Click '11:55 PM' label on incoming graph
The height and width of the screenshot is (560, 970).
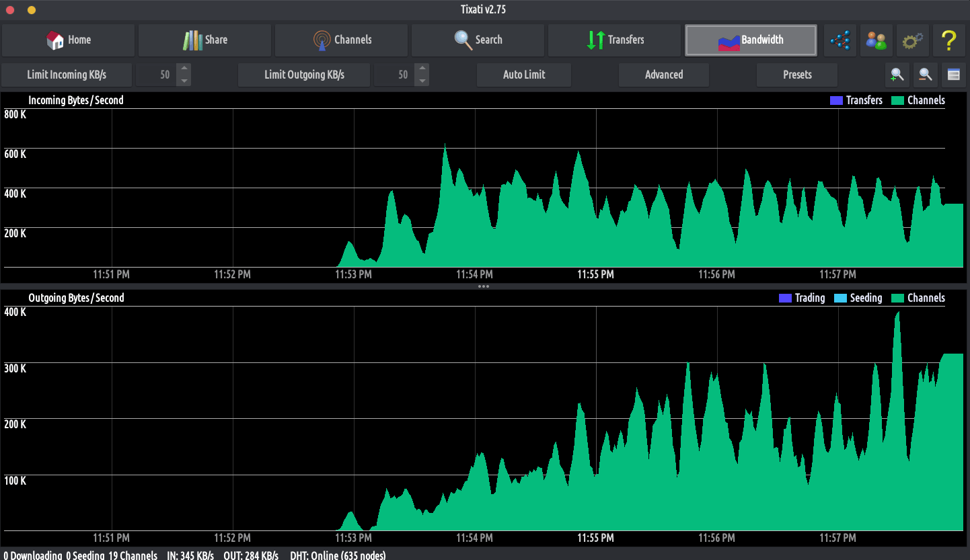[595, 274]
